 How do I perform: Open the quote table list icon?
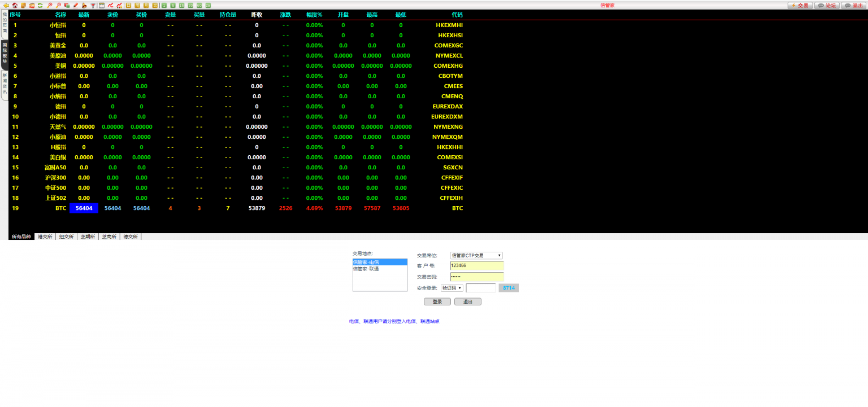tap(102, 5)
